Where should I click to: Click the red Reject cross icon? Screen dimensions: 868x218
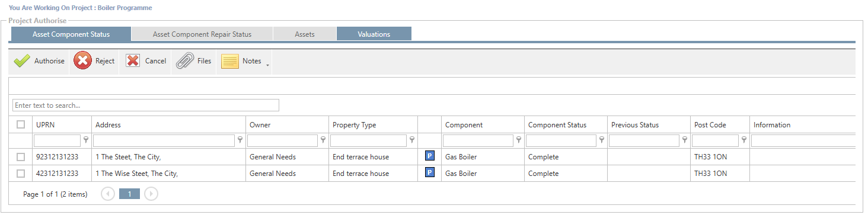pyautogui.click(x=82, y=60)
